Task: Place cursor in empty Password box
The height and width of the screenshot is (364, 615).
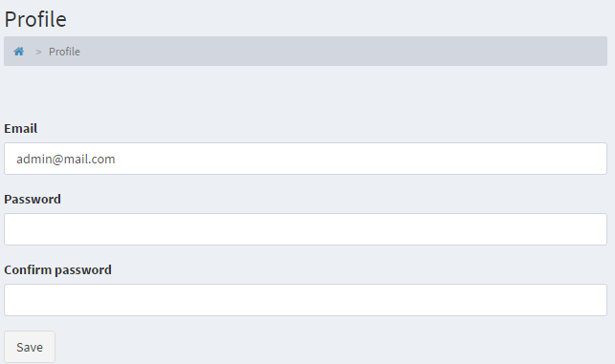Action: (x=305, y=229)
